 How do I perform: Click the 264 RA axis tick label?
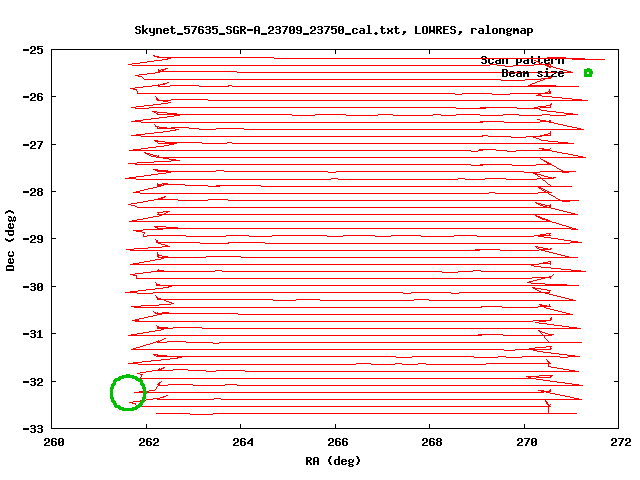click(243, 442)
